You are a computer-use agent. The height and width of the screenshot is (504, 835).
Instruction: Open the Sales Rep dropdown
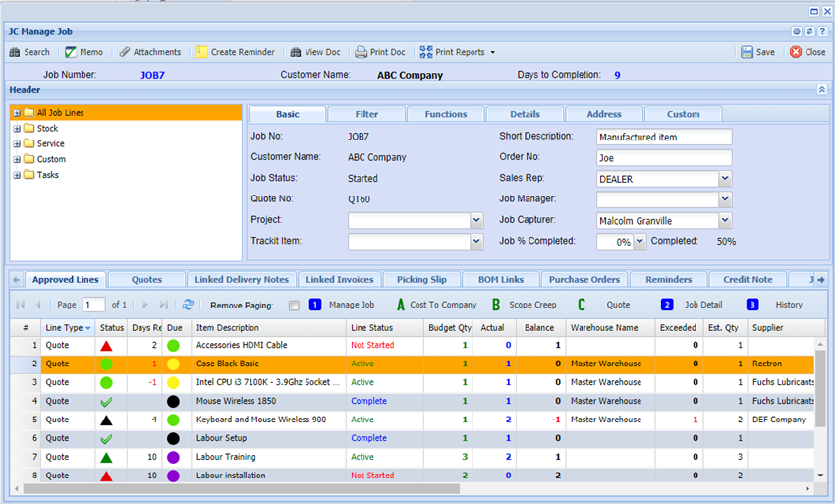725,179
